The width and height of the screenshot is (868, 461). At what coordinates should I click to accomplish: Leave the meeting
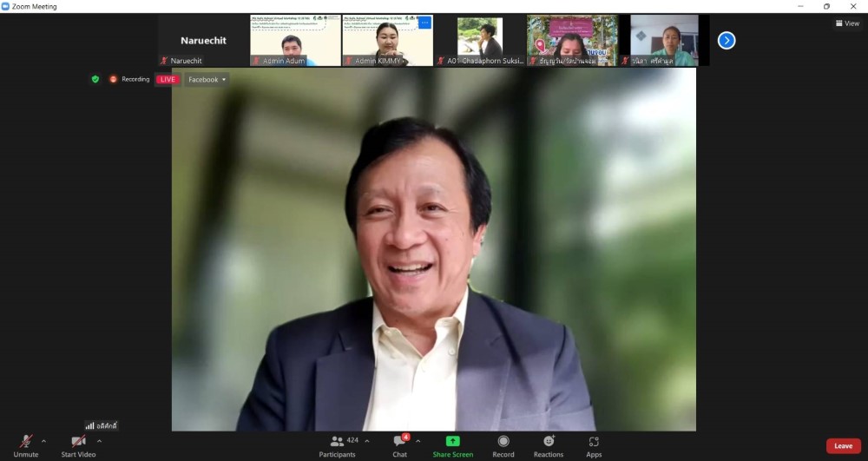point(843,446)
